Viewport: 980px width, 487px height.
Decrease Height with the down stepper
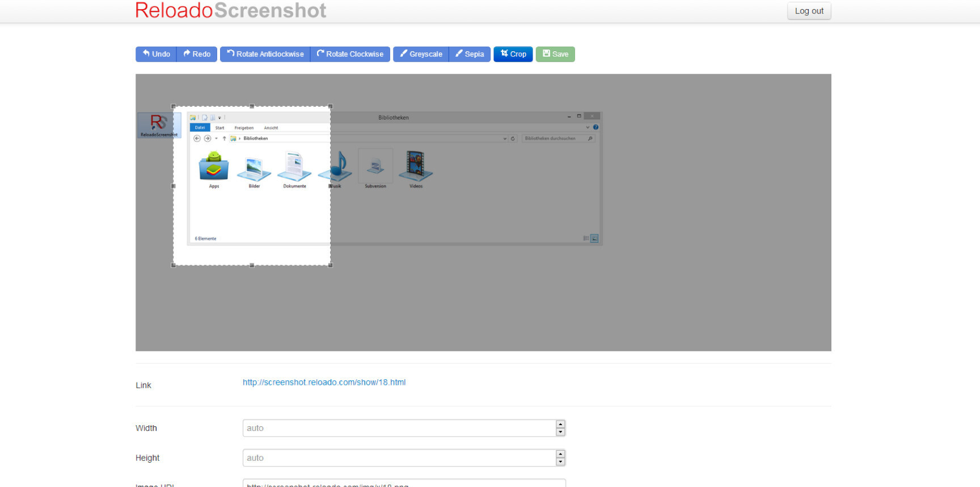point(560,461)
